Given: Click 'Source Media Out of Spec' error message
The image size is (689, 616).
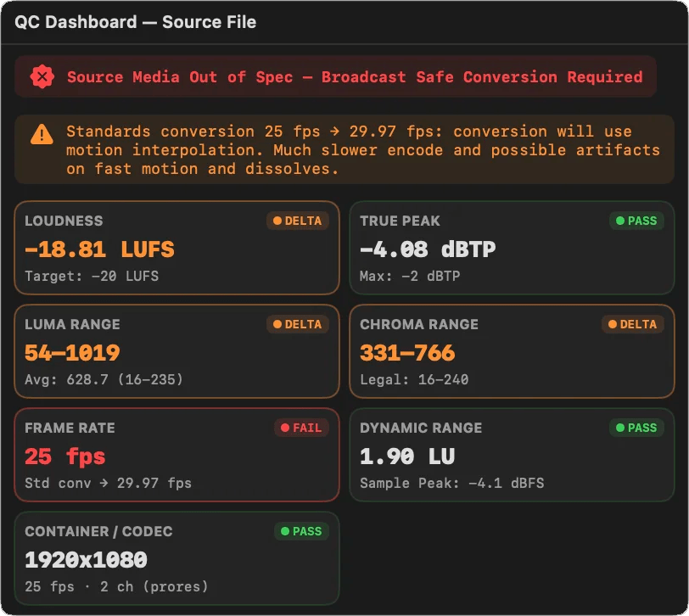Looking at the screenshot, I should tap(355, 77).
